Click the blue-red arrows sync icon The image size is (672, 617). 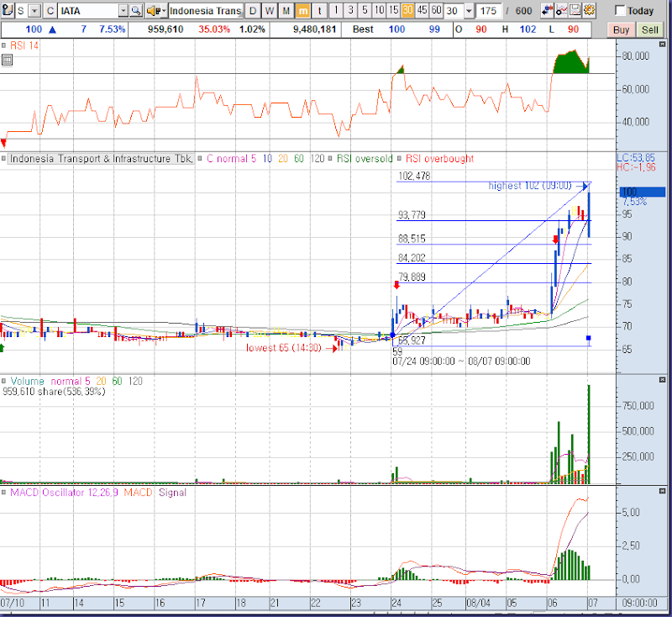tap(547, 10)
